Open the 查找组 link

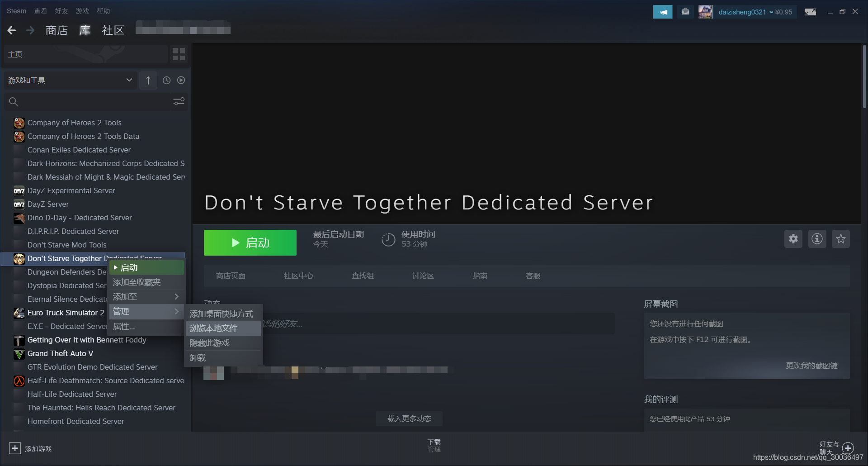click(x=363, y=276)
